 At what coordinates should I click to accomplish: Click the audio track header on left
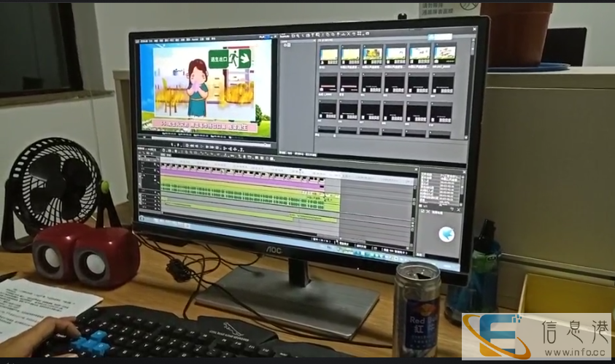tap(149, 195)
